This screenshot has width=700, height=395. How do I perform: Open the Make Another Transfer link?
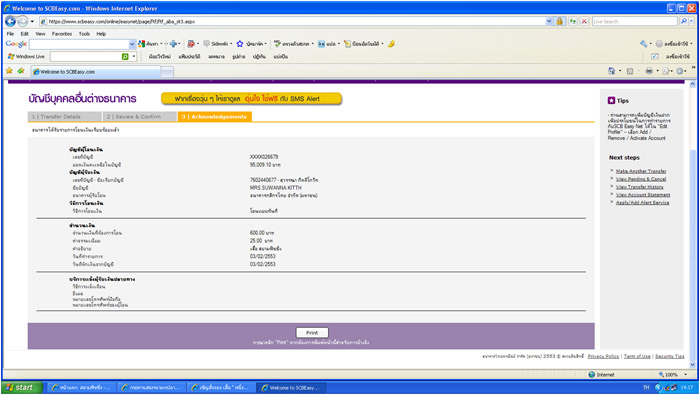[641, 171]
